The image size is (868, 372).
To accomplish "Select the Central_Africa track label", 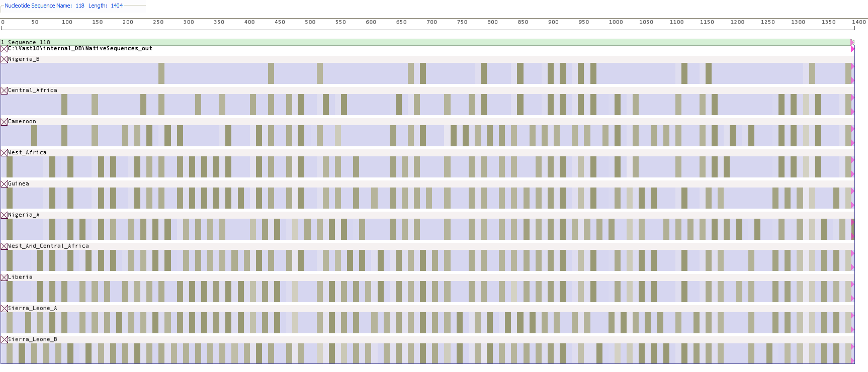I will pyautogui.click(x=33, y=90).
